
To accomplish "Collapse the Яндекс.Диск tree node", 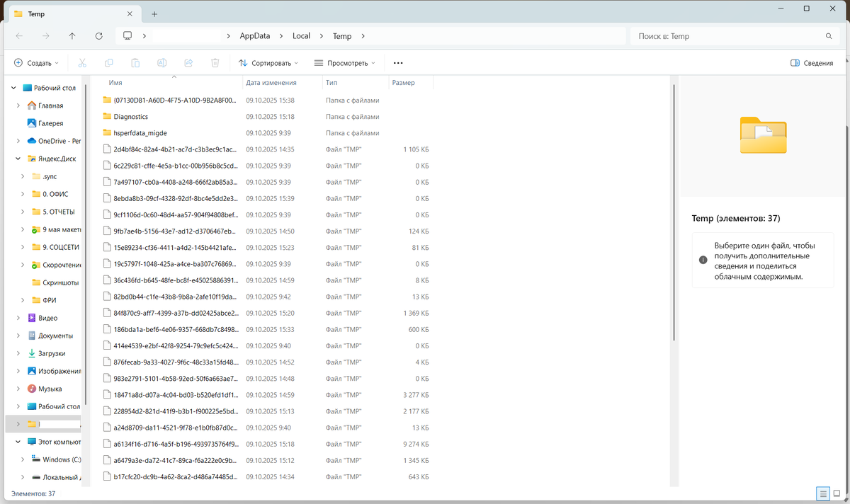I will coord(18,159).
